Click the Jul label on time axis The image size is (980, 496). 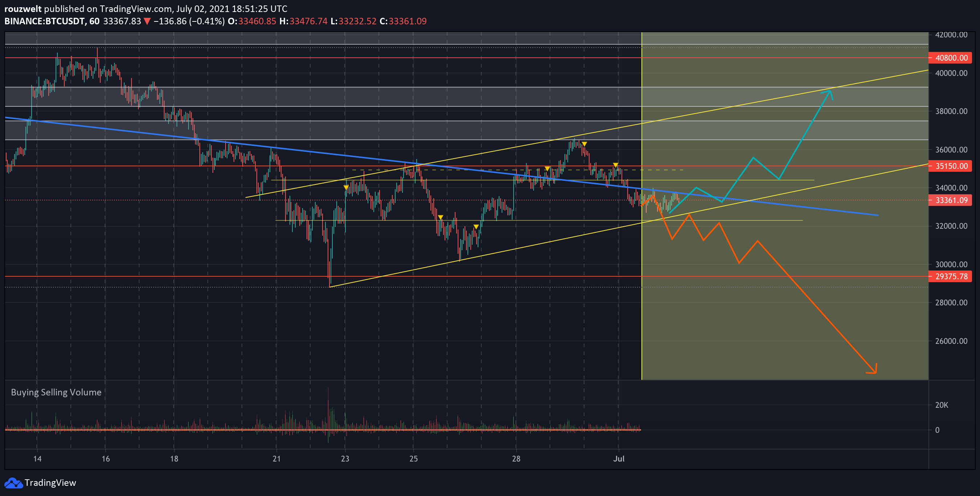pyautogui.click(x=619, y=459)
